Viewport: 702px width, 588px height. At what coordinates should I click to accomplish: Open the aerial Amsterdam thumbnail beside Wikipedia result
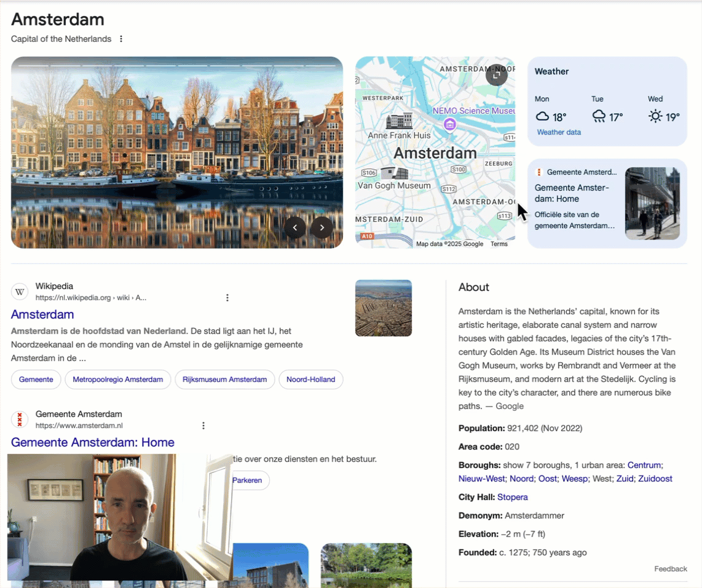coord(383,308)
